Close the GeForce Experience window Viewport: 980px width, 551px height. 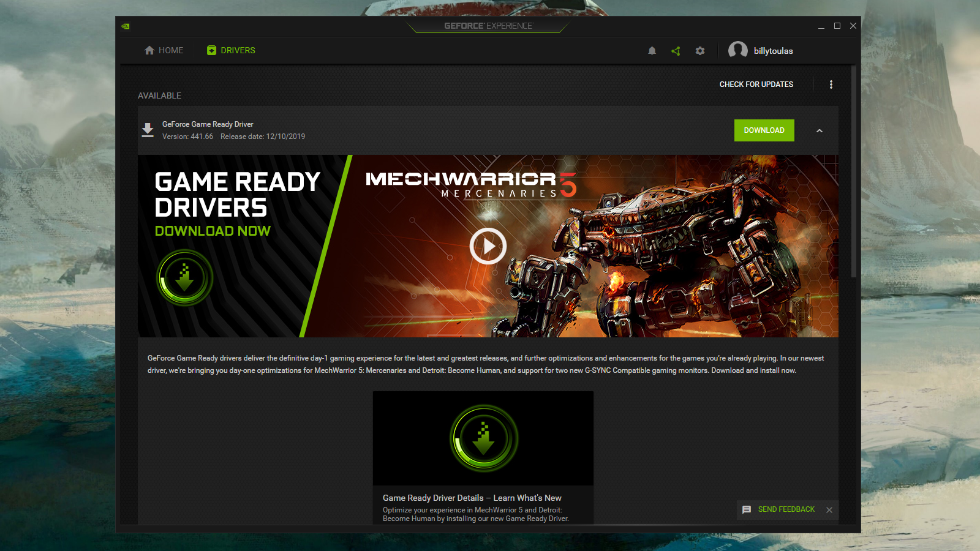click(x=853, y=26)
